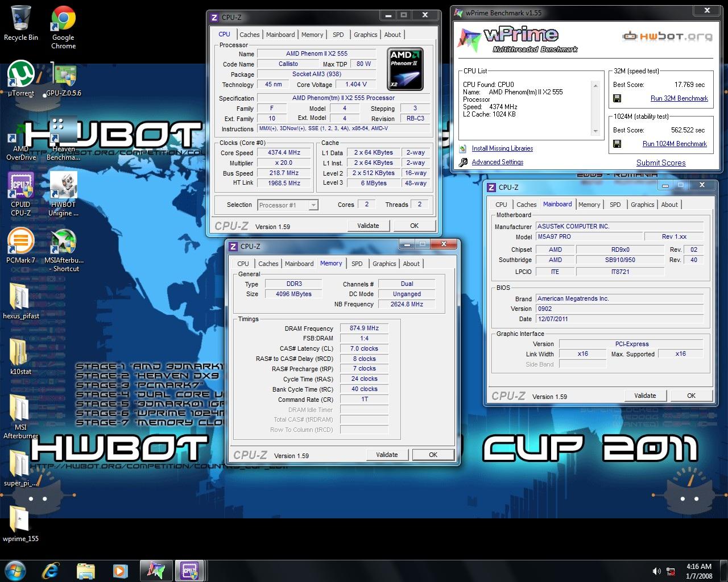This screenshot has height=582, width=728.
Task: Click OK in the Memory window
Action: tap(433, 455)
